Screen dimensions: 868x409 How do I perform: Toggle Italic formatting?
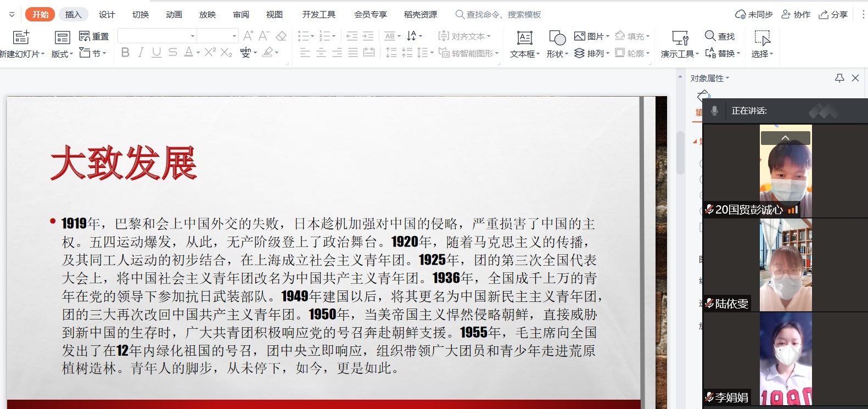[x=141, y=53]
